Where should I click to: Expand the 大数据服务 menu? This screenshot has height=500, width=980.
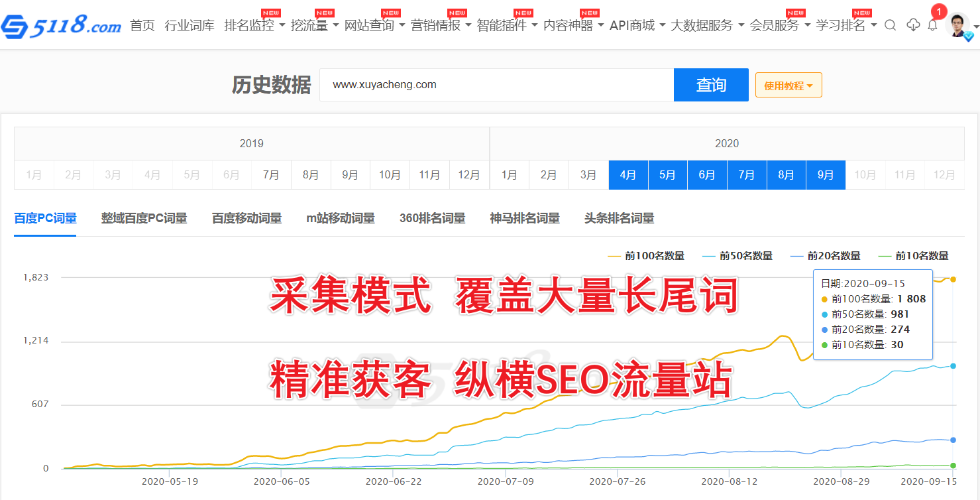(x=706, y=25)
